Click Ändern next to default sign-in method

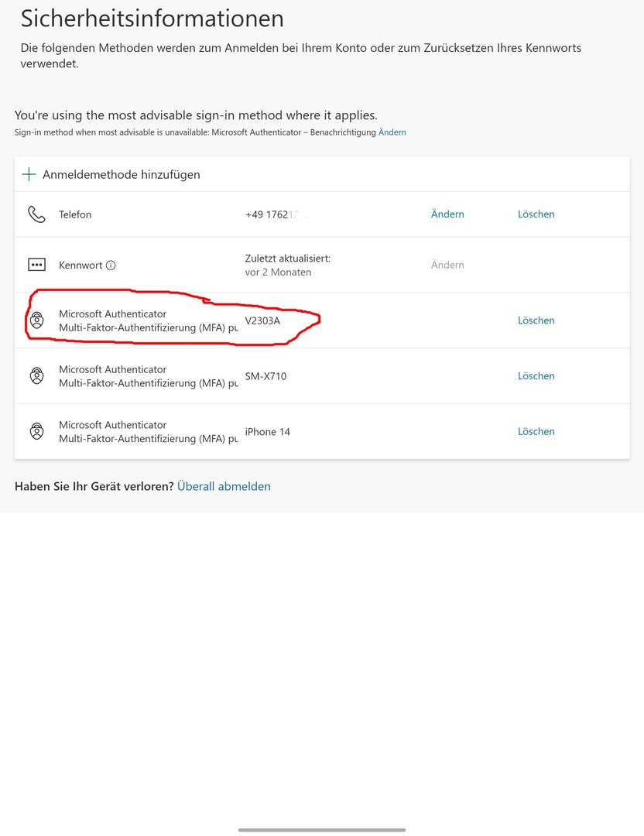coord(392,132)
